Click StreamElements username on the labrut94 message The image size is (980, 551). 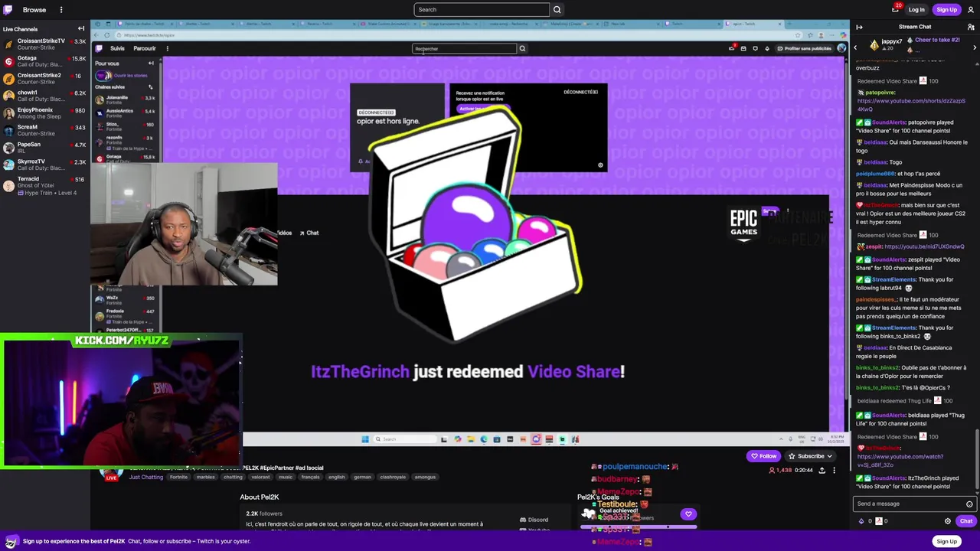tap(893, 279)
